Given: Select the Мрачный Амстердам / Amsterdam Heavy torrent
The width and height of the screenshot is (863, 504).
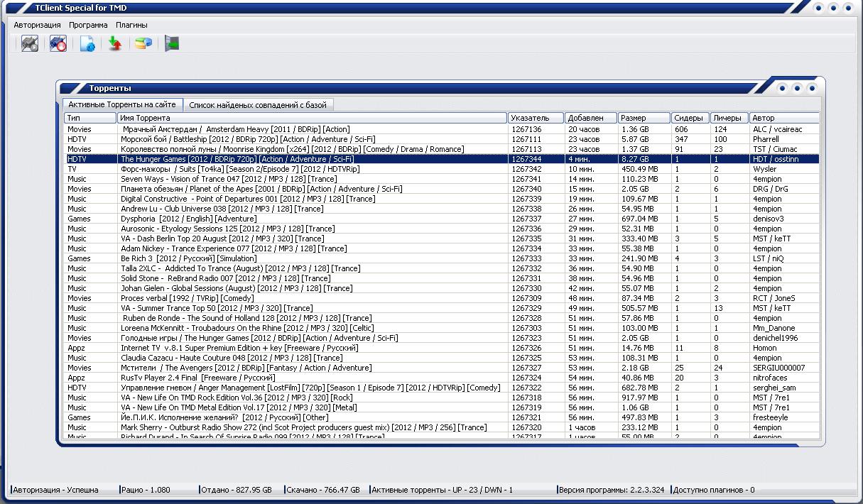Looking at the screenshot, I should click(x=441, y=129).
